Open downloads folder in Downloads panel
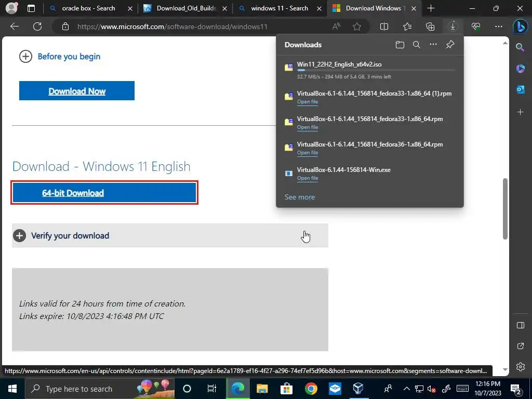Screen dimensions: 532x399 tap(400, 45)
